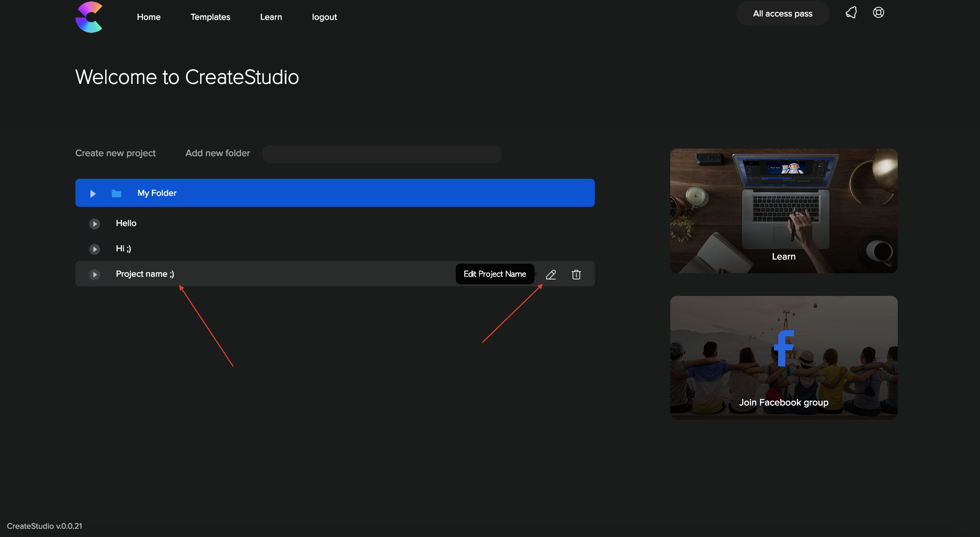
Task: Click the blue folder icon of My Folder
Action: [117, 193]
